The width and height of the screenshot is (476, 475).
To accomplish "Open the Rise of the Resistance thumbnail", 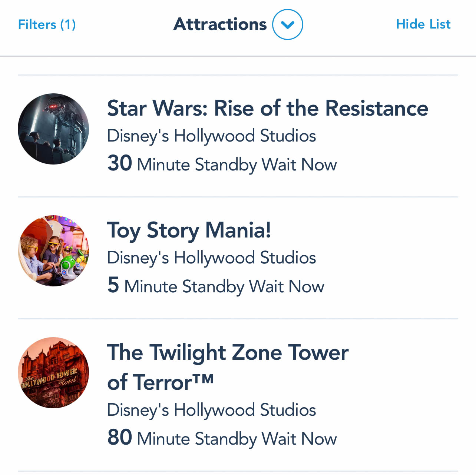I will pyautogui.click(x=53, y=129).
